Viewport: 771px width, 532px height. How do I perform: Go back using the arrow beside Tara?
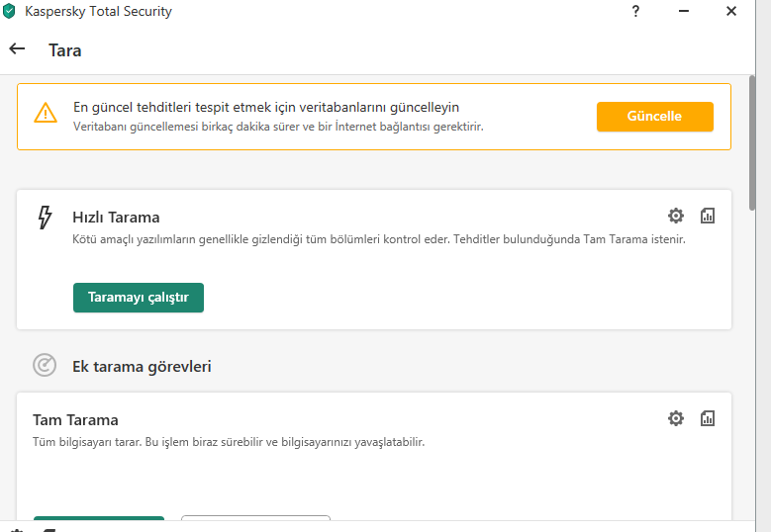pyautogui.click(x=17, y=48)
